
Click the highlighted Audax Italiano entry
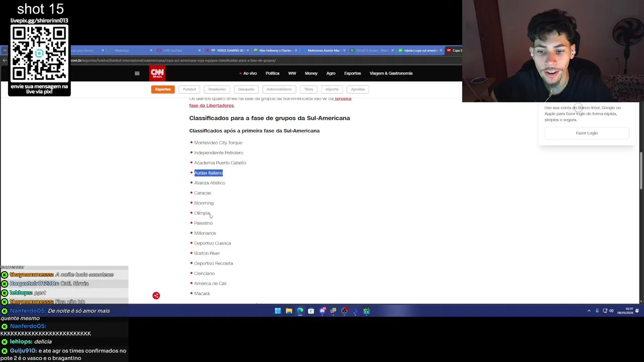tap(208, 173)
